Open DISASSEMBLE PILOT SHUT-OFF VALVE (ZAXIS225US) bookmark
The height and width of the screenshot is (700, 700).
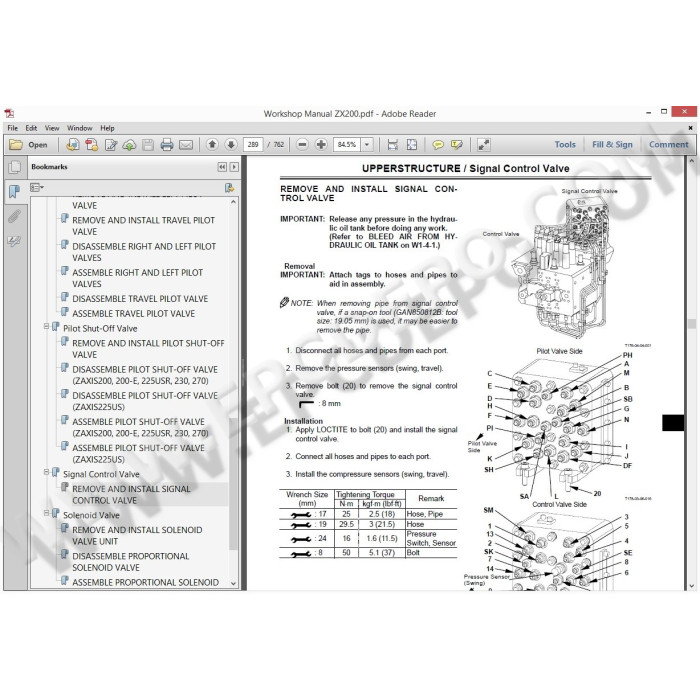(145, 401)
